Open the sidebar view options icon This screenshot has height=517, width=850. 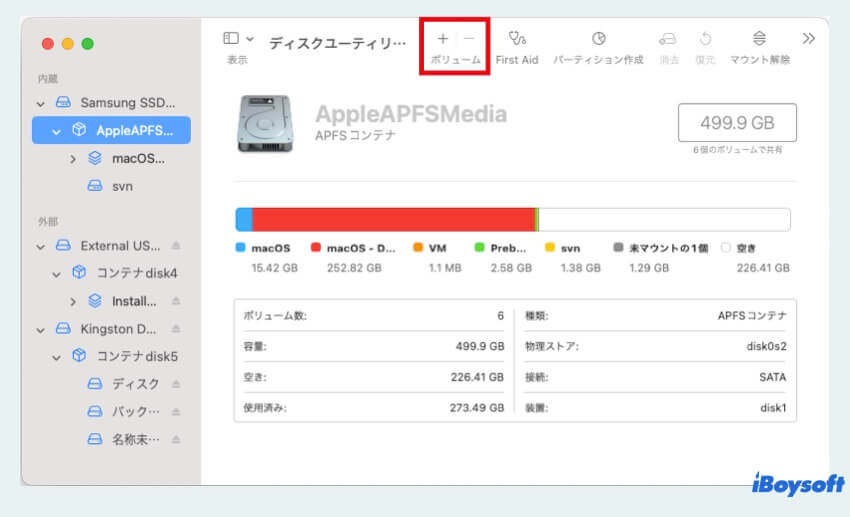click(x=231, y=38)
